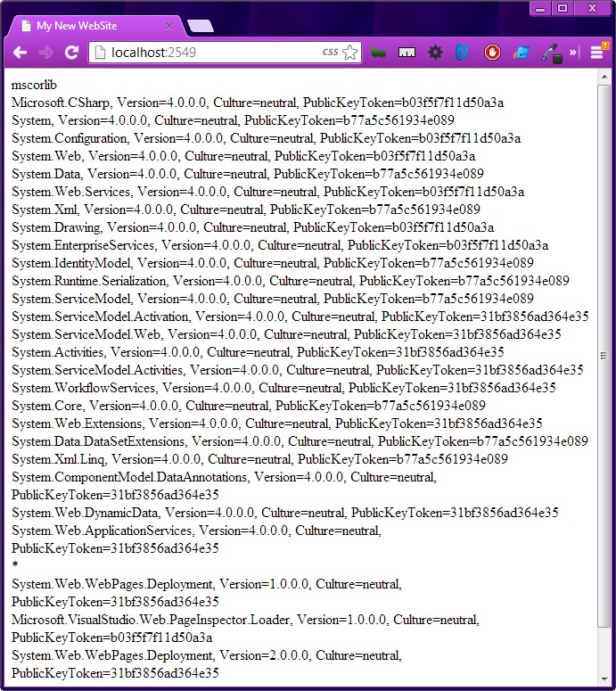Click the vertical scrollbar thumb
This screenshot has height=691, width=616.
click(604, 356)
